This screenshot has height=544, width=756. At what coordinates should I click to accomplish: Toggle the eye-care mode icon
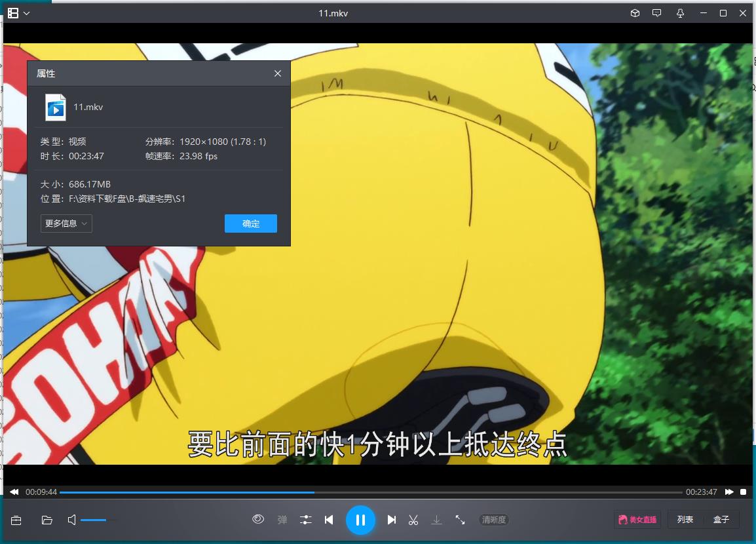258,519
